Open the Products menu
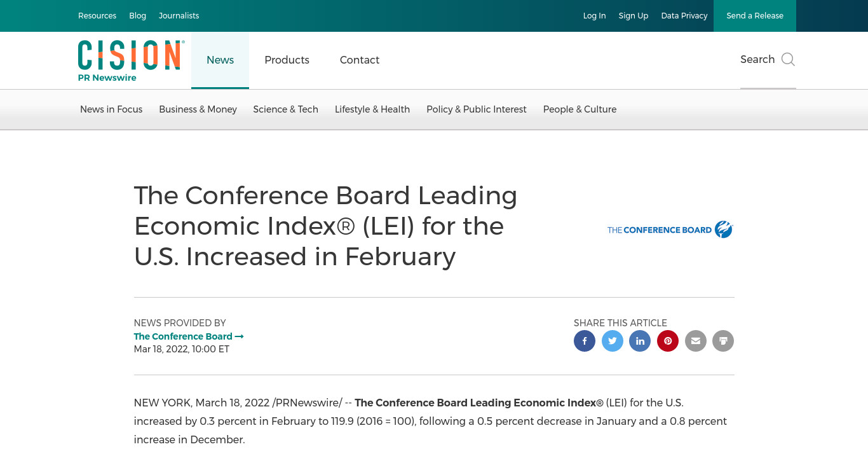The height and width of the screenshot is (463, 868). pyautogui.click(x=287, y=60)
